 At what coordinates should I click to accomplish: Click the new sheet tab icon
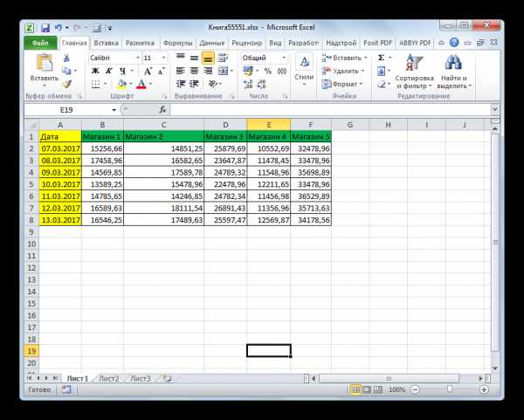pyautogui.click(x=167, y=378)
